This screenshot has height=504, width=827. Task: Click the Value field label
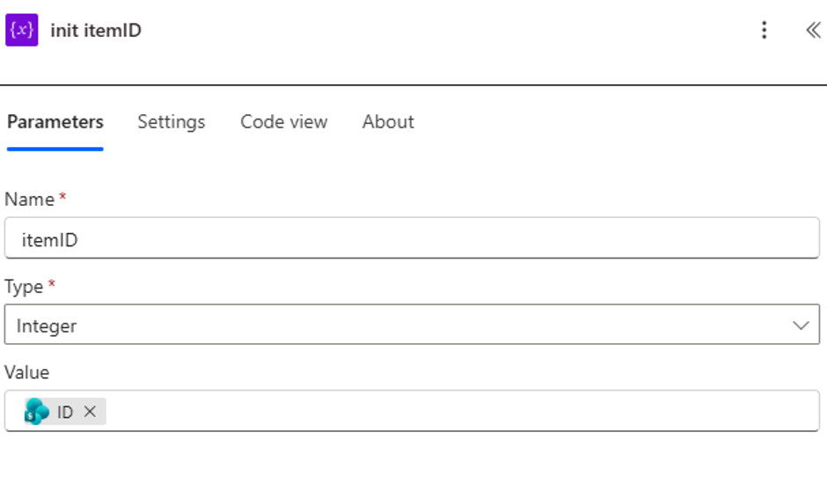27,372
